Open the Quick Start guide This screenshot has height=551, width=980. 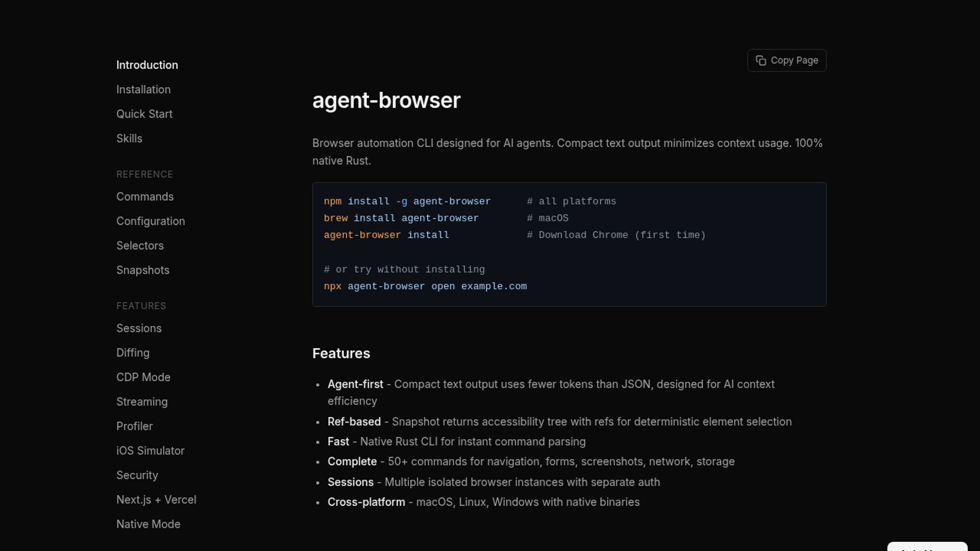coord(144,114)
